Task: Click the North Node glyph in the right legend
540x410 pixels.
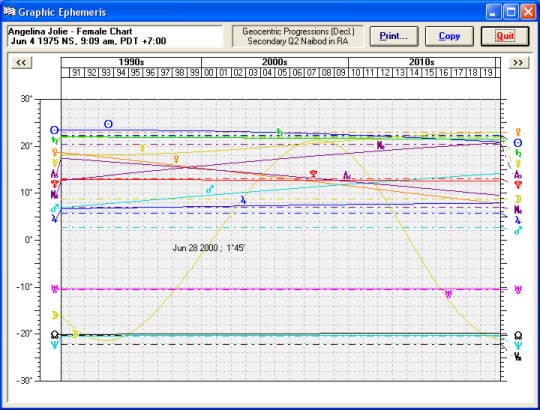Action: (518, 335)
